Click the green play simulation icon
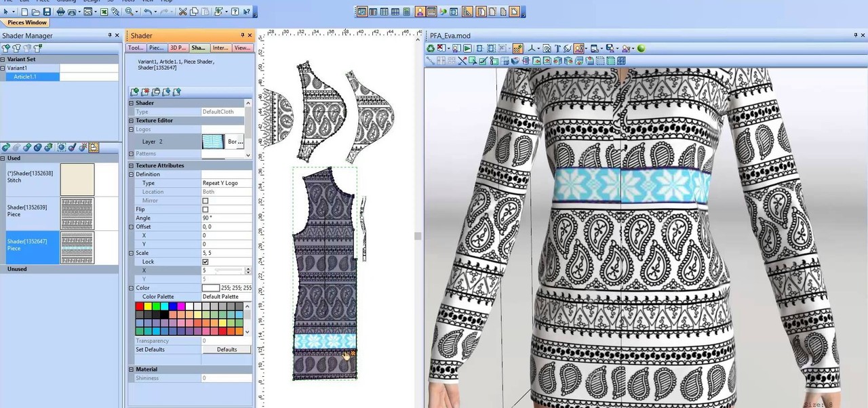 [467, 48]
